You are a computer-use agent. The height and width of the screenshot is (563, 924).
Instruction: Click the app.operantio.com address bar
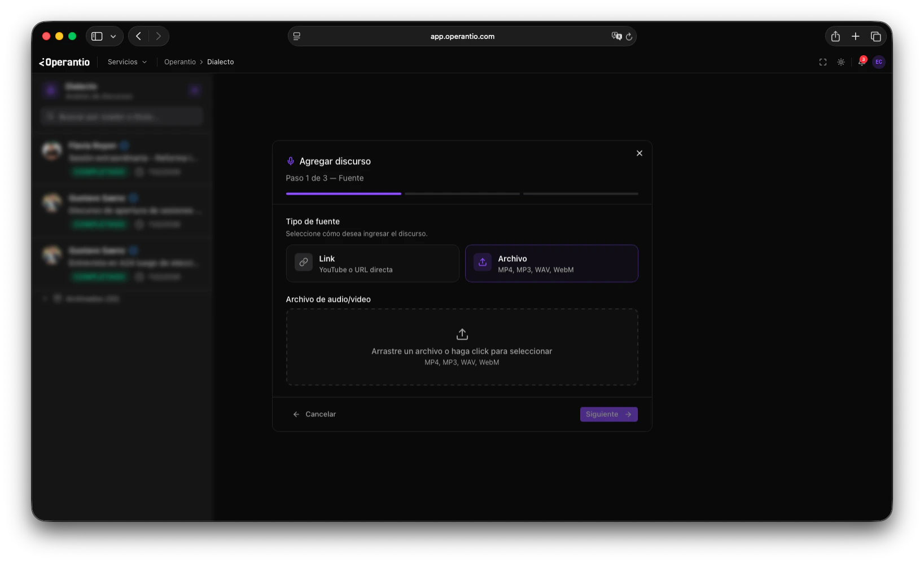coord(462,36)
